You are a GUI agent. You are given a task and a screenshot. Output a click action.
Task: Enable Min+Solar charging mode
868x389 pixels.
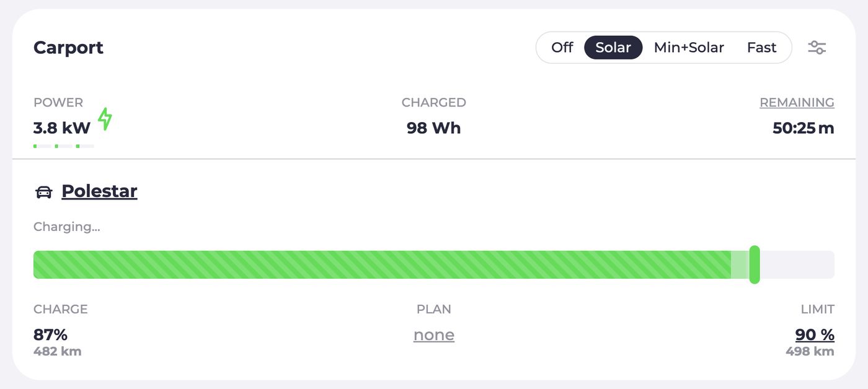tap(689, 48)
